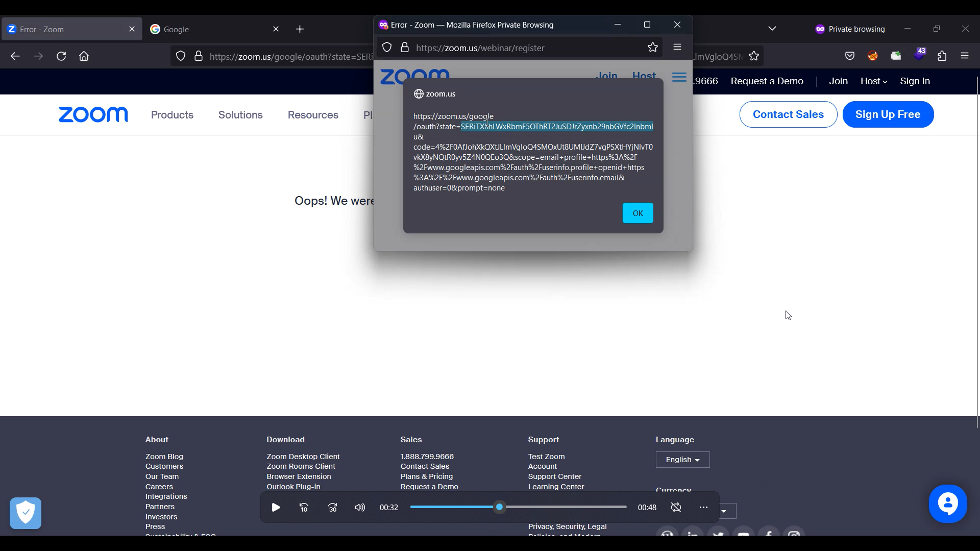This screenshot has width=980, height=551.
Task: Open tracking protection shield in main address bar
Action: (181, 56)
